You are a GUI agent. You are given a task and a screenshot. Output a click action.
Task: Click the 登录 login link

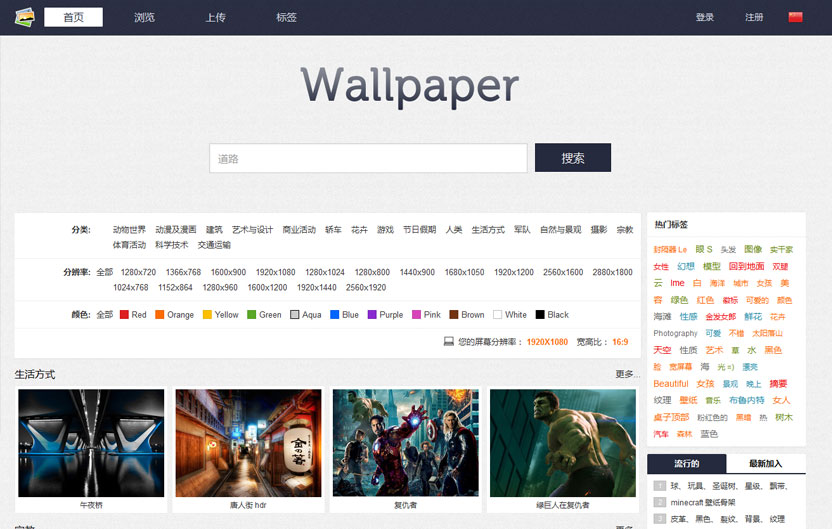(705, 18)
